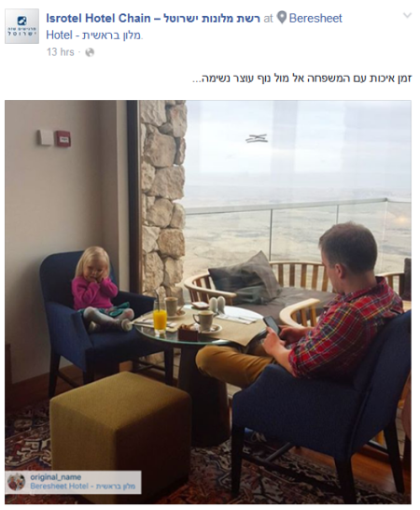Open the post photo in viewer
Image resolution: width=420 pixels, height=510 pixels.
pos(208,302)
